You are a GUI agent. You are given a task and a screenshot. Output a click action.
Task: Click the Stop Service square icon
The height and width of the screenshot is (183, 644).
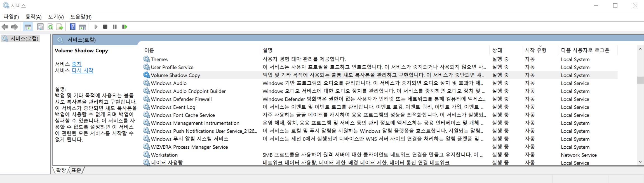click(x=105, y=27)
